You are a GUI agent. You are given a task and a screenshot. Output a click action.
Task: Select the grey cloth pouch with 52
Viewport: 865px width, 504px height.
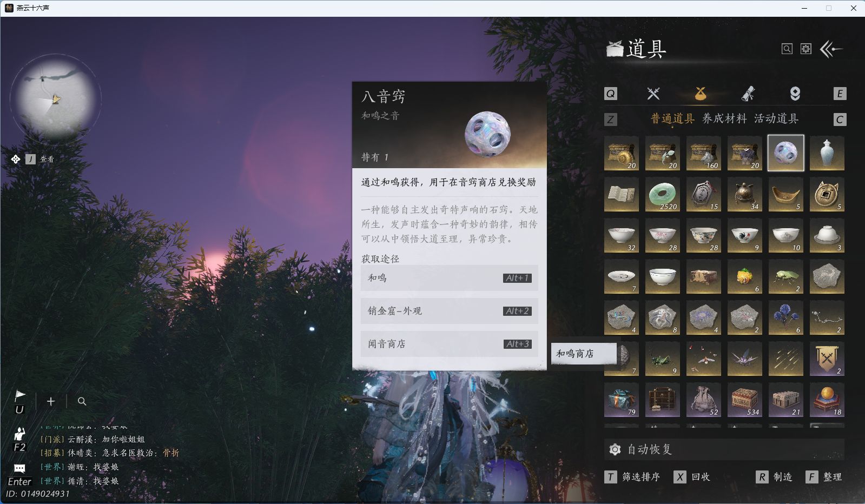click(703, 400)
